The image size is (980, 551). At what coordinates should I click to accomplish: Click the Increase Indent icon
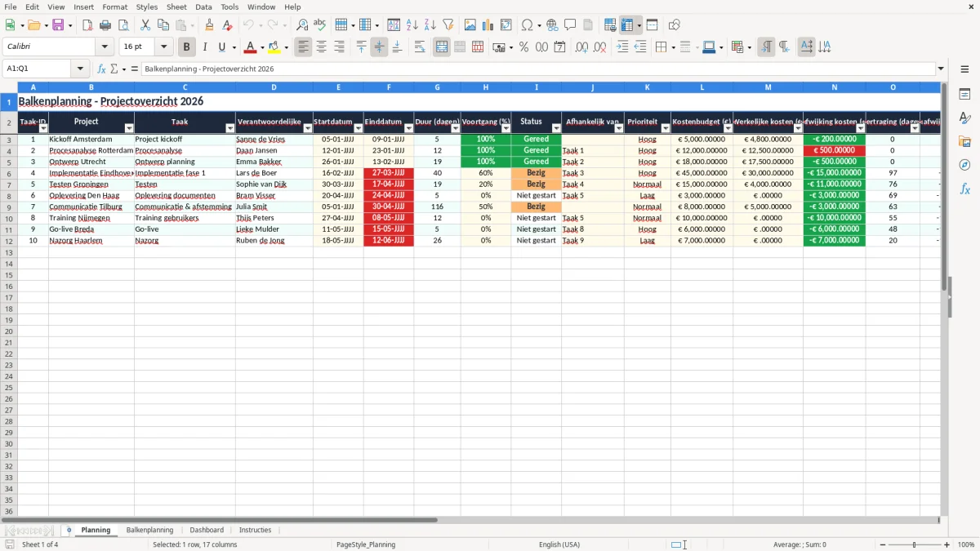point(622,47)
